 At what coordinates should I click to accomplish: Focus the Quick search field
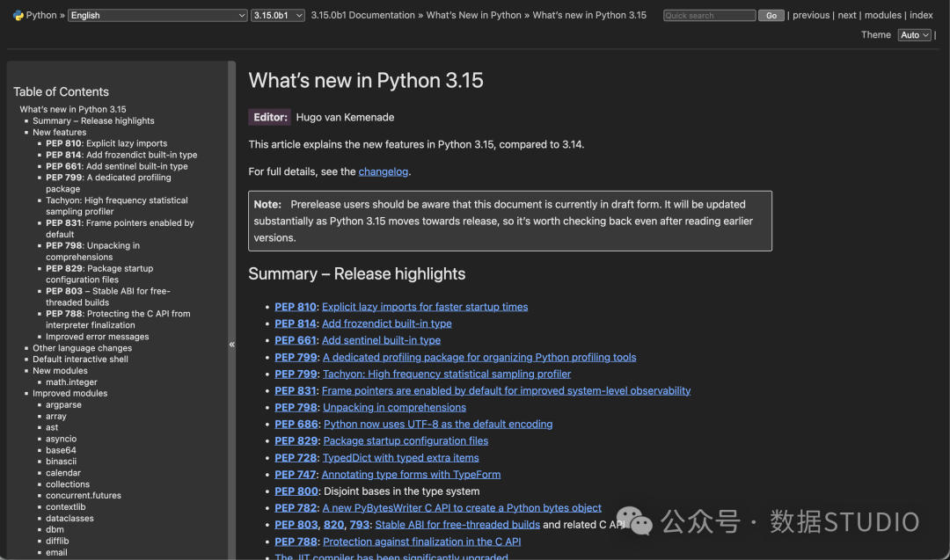pos(710,15)
